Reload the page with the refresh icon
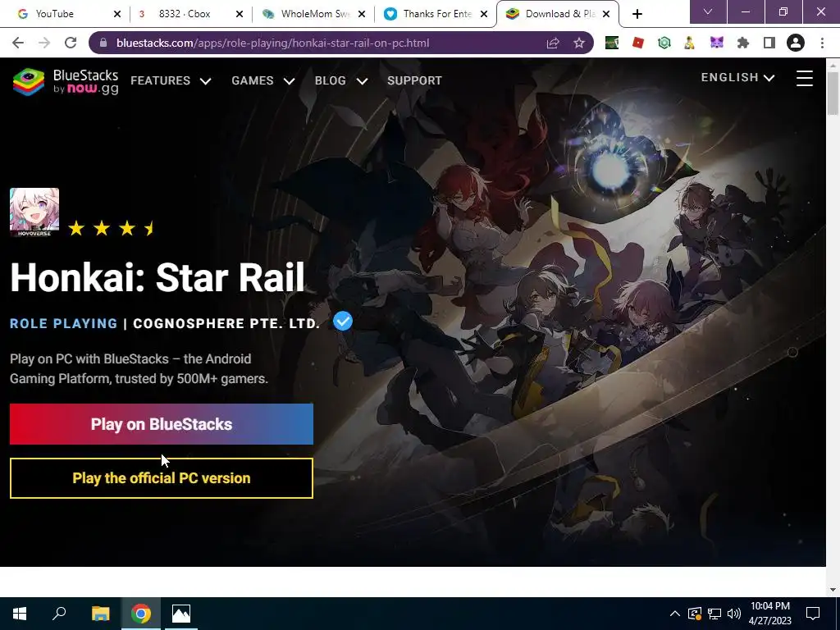The width and height of the screenshot is (840, 630). point(71,43)
